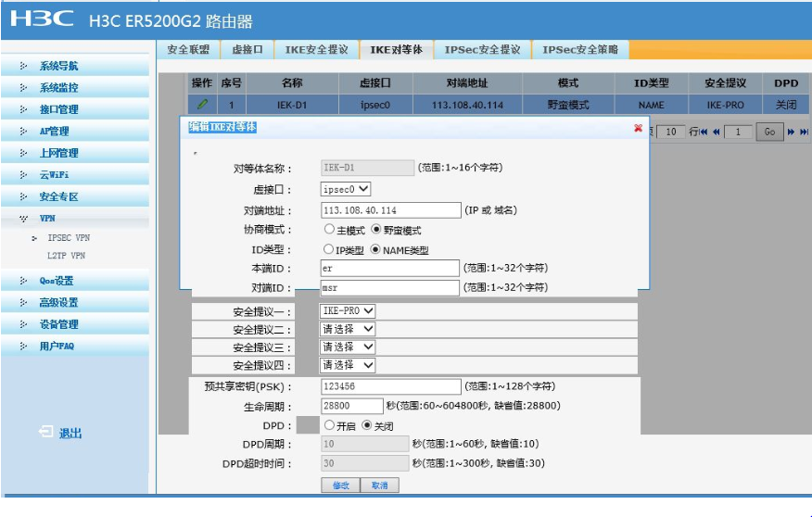Open 安全提议四 dropdown

(348, 365)
